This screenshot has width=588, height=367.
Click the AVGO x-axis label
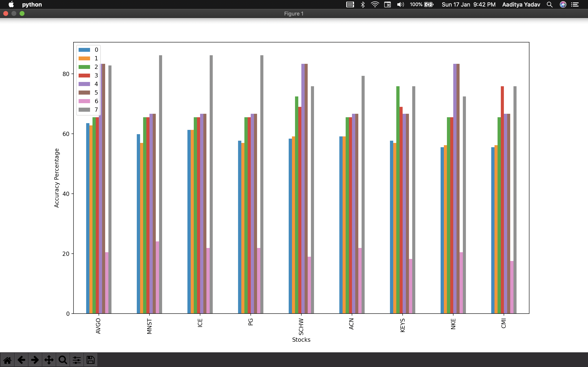pyautogui.click(x=98, y=326)
